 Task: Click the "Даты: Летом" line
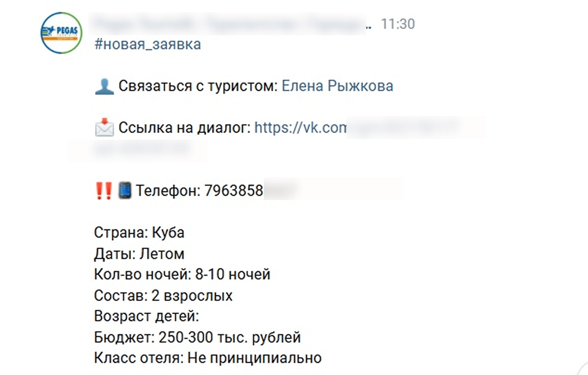pos(139,254)
